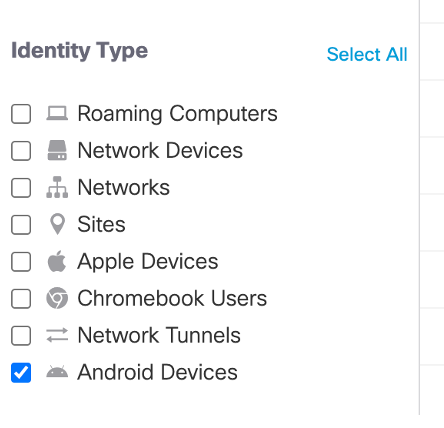Click the Identity Type heading

[80, 51]
